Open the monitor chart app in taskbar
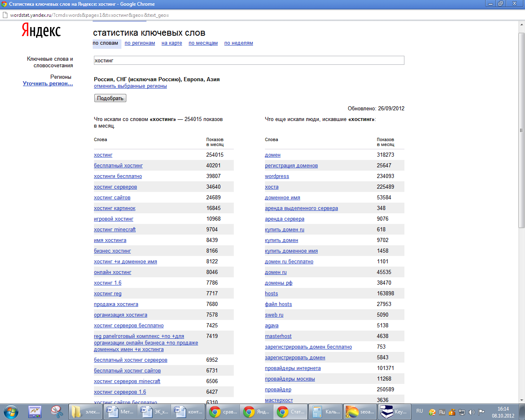This screenshot has height=420, width=525. (x=35, y=411)
